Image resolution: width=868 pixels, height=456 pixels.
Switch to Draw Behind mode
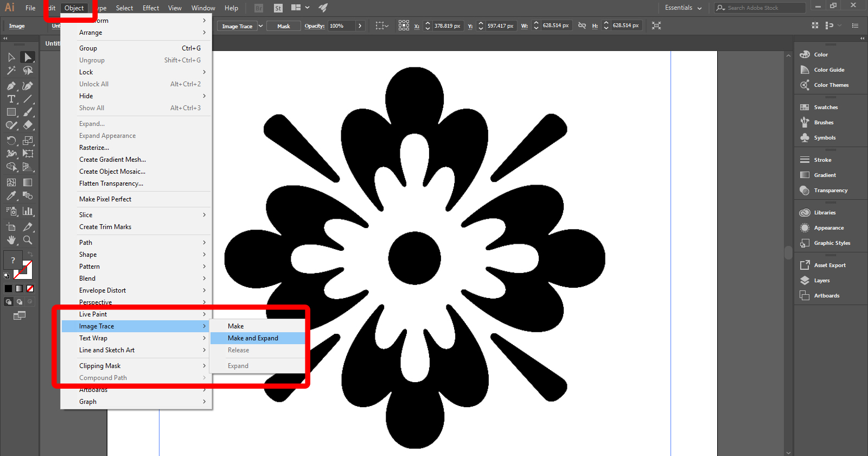20,302
